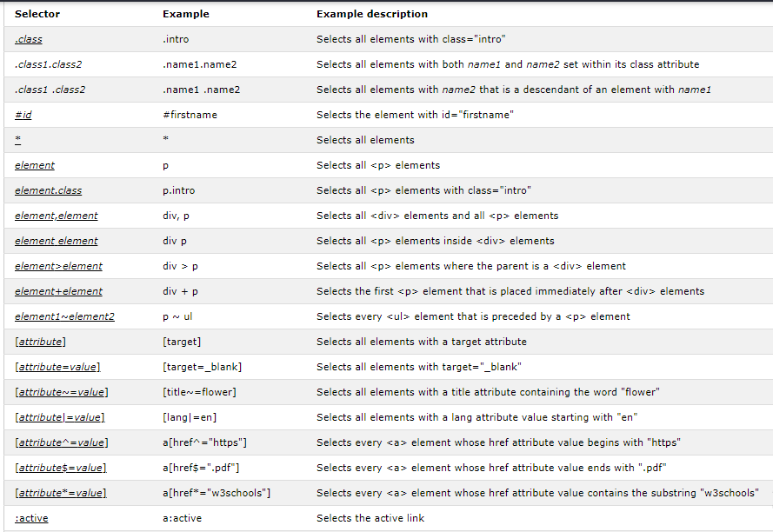
Task: Click the [attribute=value] selector link
Action: pos(57,367)
